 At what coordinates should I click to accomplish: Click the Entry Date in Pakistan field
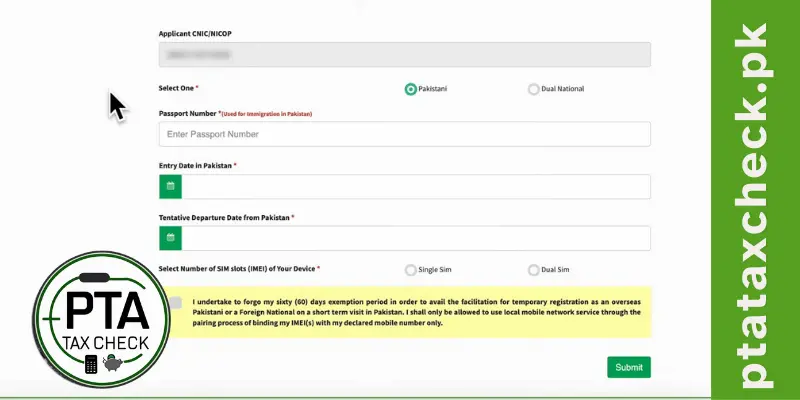tap(416, 186)
